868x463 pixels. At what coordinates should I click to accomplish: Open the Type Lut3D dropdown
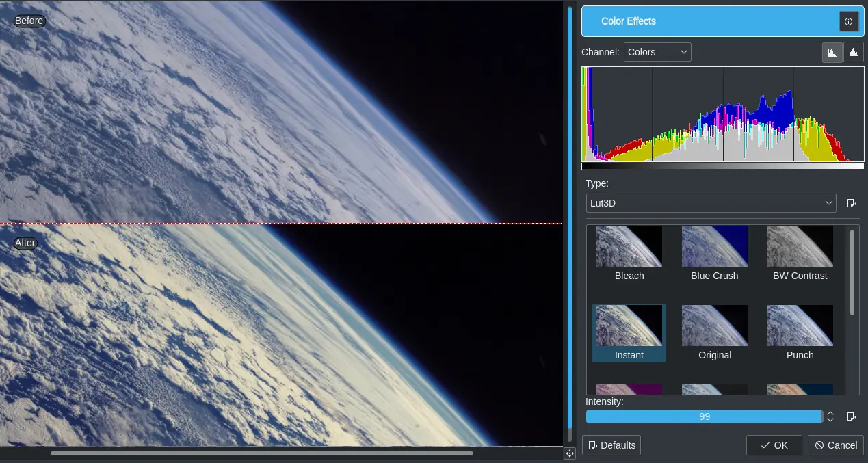pos(711,203)
